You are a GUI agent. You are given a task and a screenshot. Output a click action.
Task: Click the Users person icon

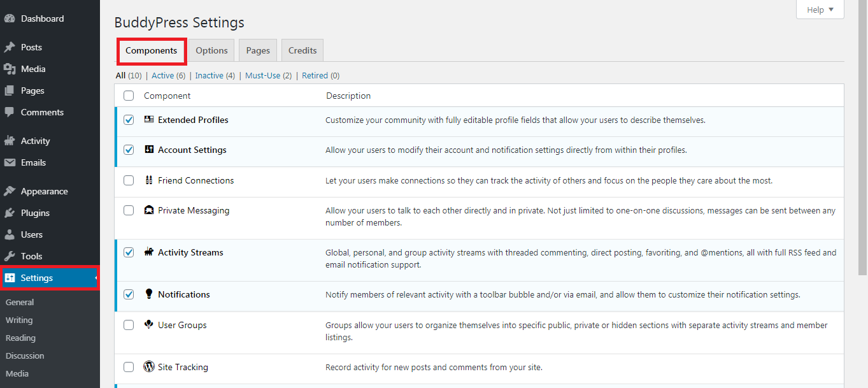pos(10,234)
